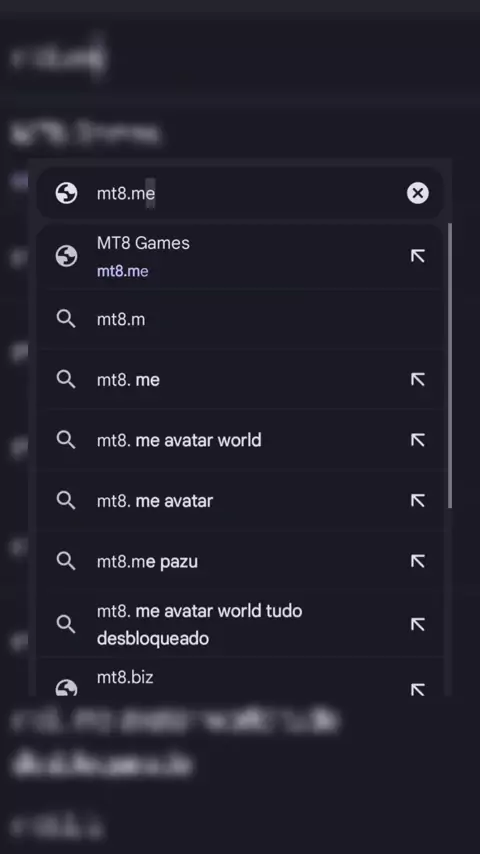480x854 pixels.
Task: Insert "mt8. me" using its arrow icon
Action: click(x=417, y=379)
